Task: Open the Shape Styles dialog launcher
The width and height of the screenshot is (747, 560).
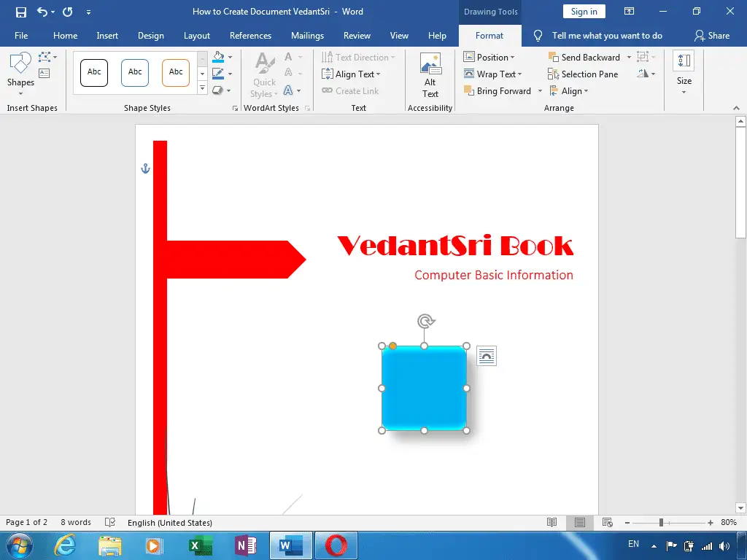Action: pyautogui.click(x=235, y=109)
